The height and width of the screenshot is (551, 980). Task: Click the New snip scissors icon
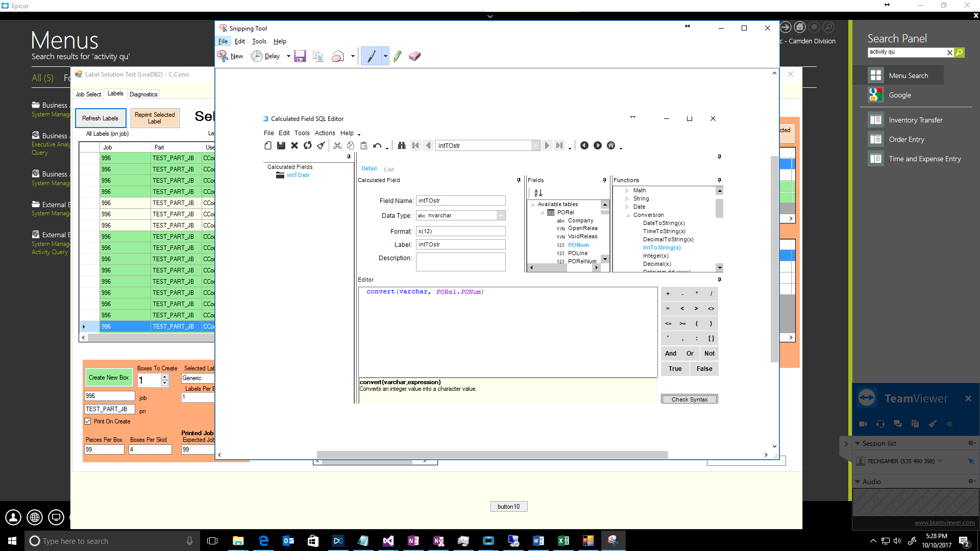click(223, 56)
